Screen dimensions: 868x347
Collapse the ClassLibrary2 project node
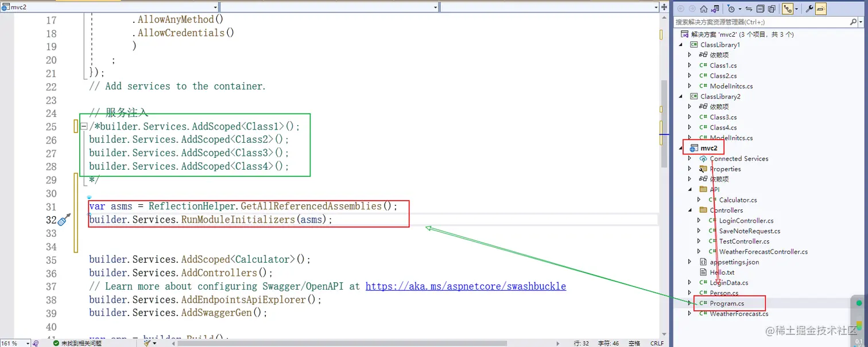coord(681,96)
